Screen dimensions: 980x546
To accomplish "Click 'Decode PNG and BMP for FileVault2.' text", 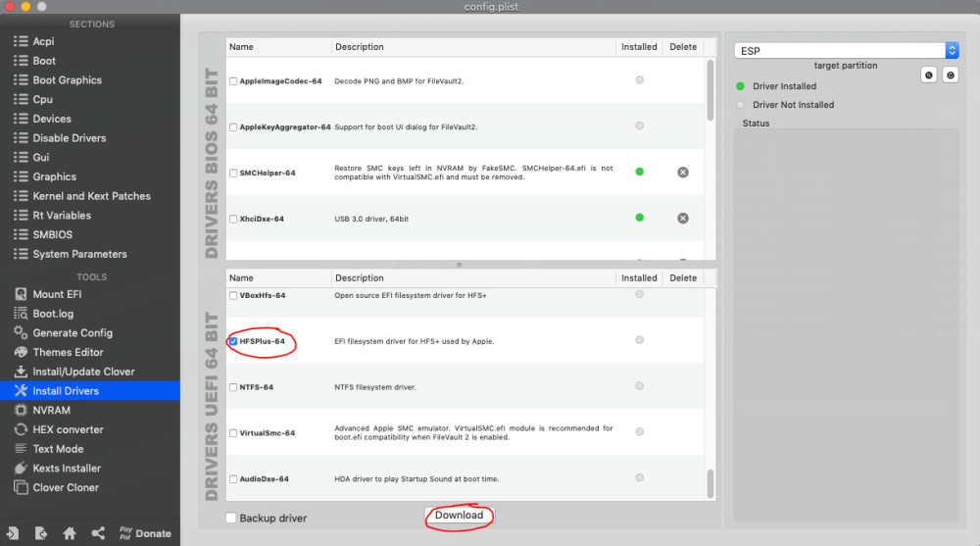I will (399, 81).
